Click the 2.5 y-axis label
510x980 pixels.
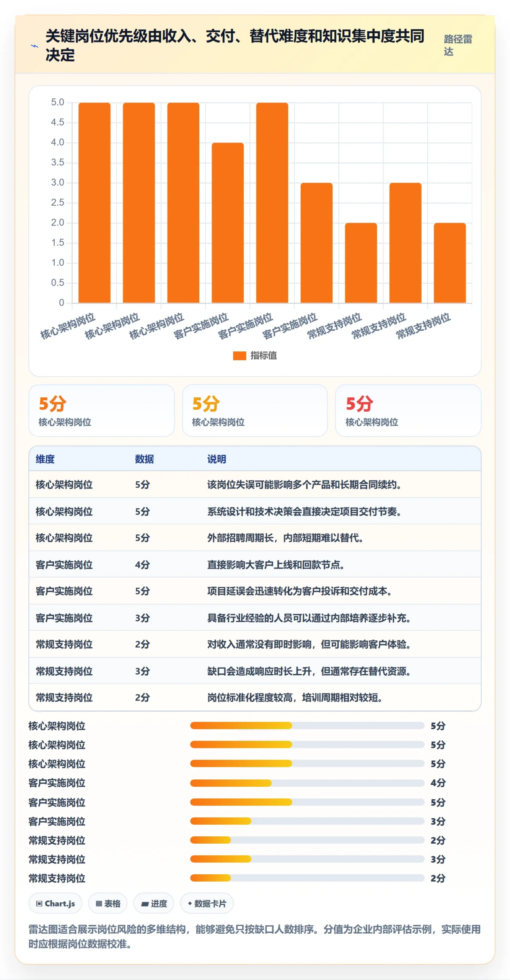click(57, 203)
